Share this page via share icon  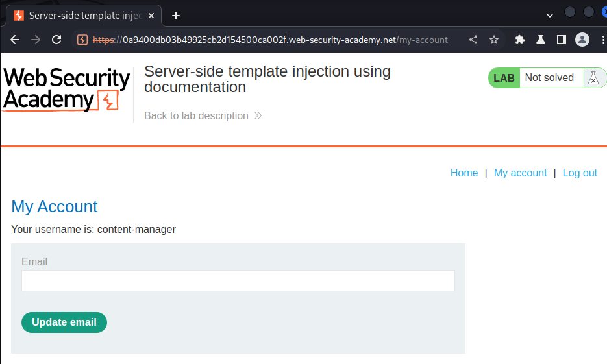[x=473, y=40]
